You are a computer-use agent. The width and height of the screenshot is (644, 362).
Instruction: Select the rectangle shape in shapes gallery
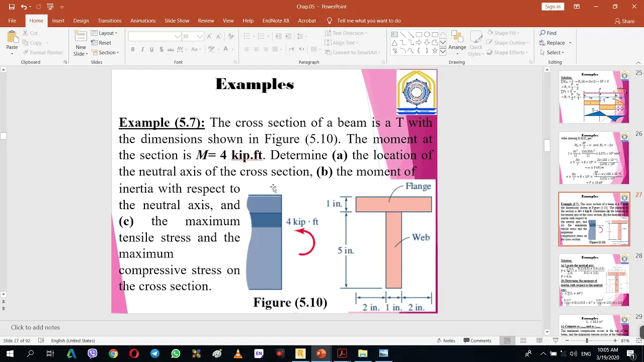(419, 35)
